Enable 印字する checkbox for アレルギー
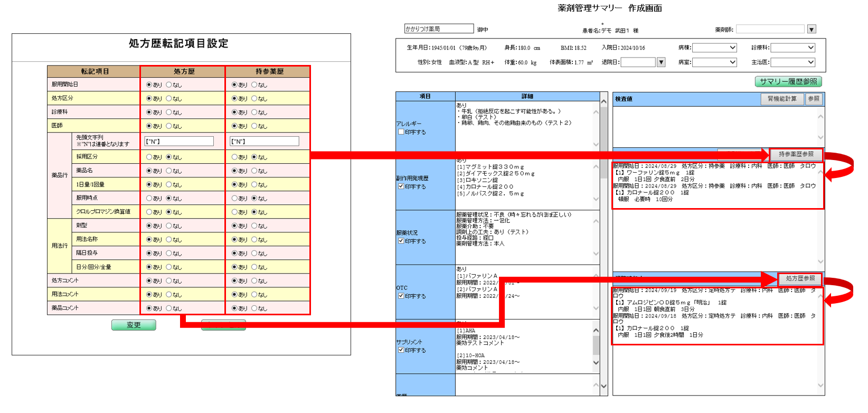The image size is (868, 413). pyautogui.click(x=401, y=132)
